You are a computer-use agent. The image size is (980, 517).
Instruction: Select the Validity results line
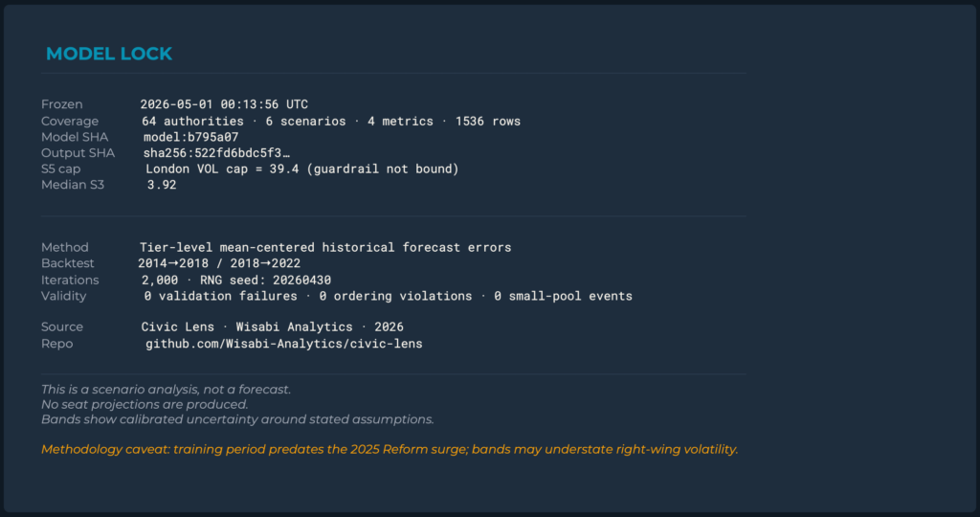point(388,296)
